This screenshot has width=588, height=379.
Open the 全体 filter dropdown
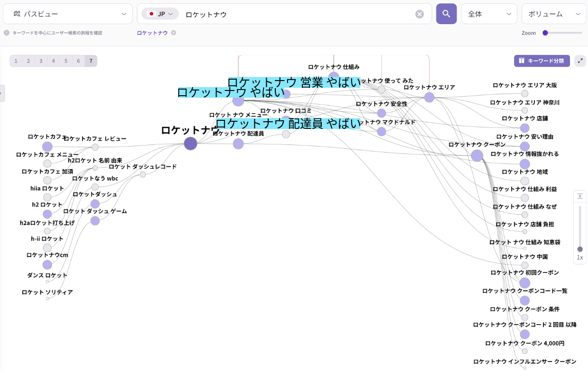[489, 14]
